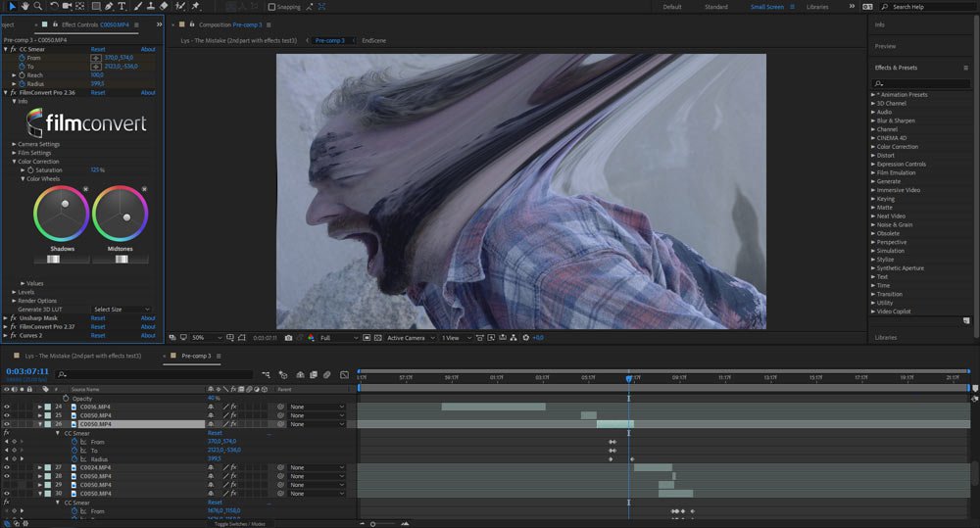Open About link for Unsharp Mask
Screen dimensions: 980x528
point(147,317)
